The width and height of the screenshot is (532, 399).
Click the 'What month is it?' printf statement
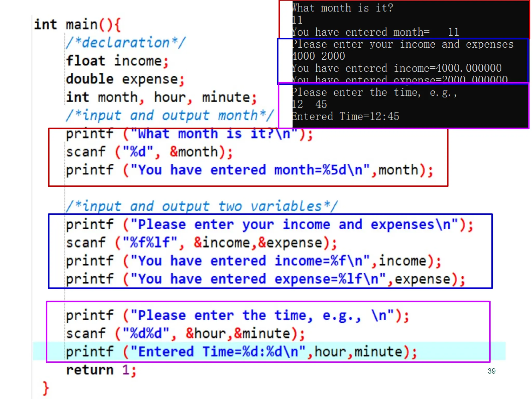[x=189, y=134]
